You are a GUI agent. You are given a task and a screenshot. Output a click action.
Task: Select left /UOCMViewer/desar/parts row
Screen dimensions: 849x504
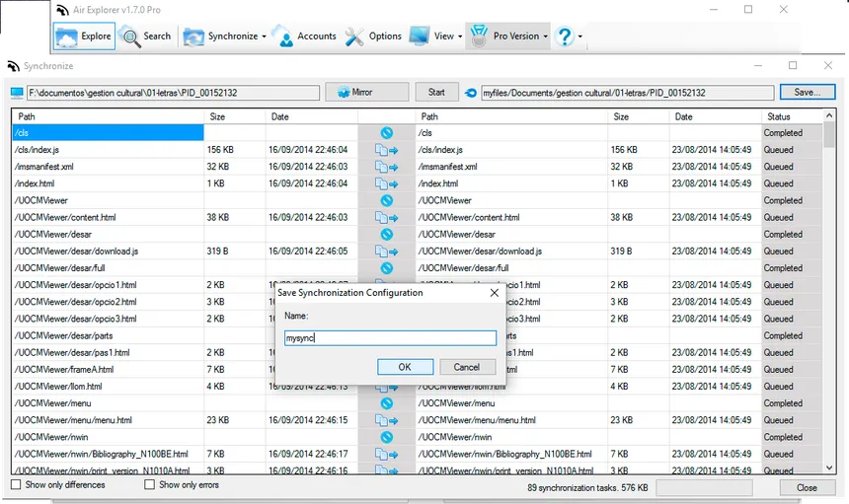pos(108,335)
